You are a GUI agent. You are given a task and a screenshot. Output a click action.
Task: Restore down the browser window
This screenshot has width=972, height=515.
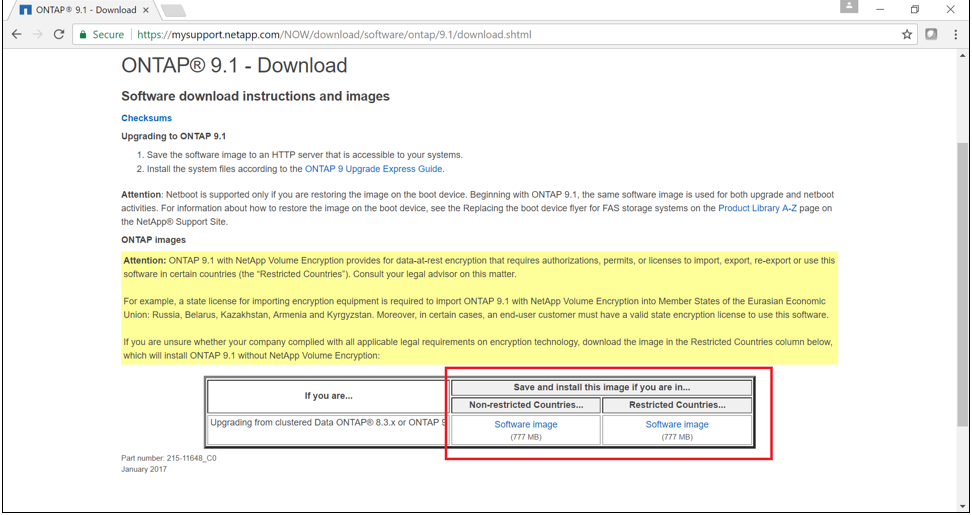point(914,9)
